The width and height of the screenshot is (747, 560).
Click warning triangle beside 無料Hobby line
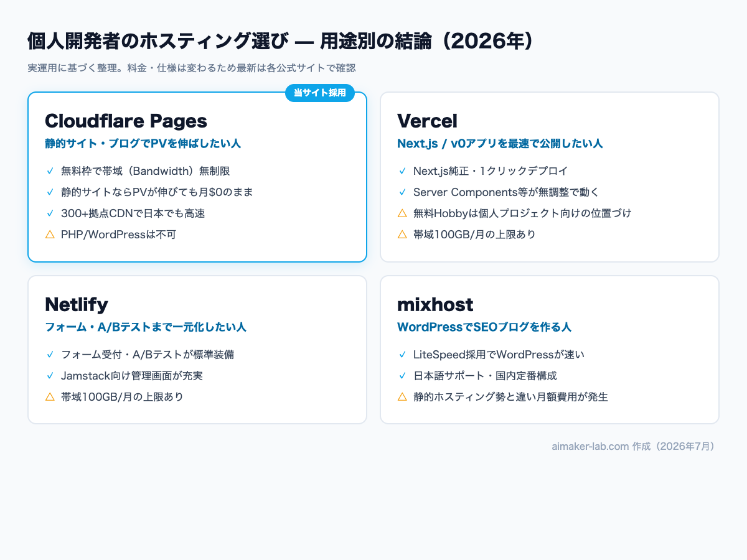pos(402,213)
